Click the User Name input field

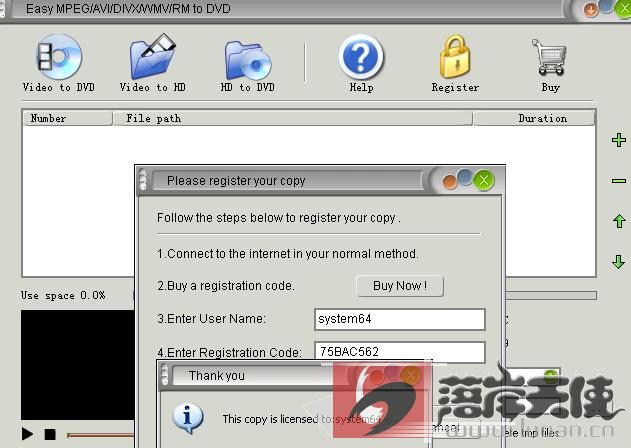pos(400,319)
